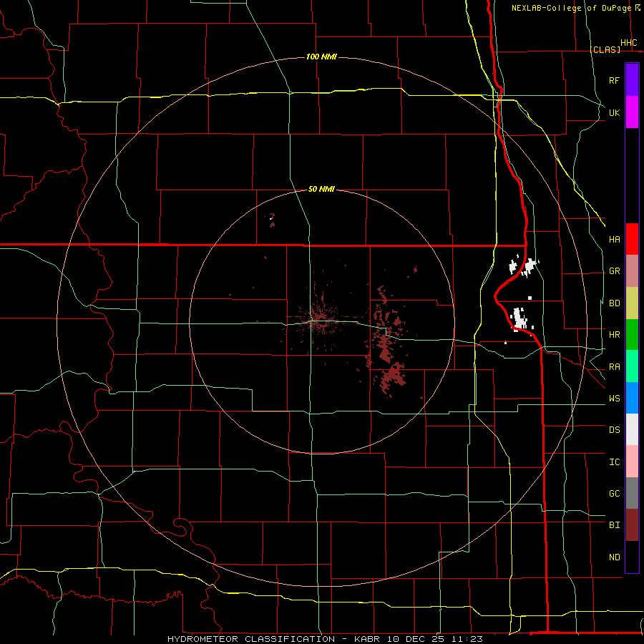
Task: Pick the dusty pink GR legend swatch
Action: [632, 271]
